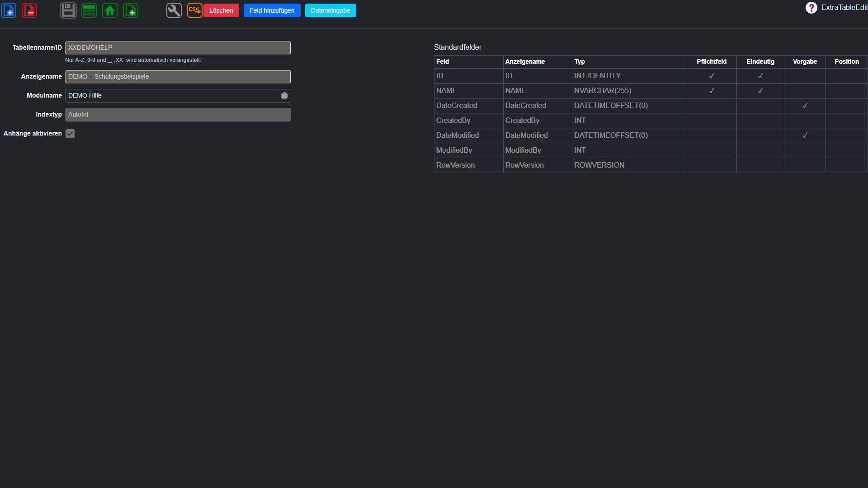
Task: Click the green add page icon
Action: [x=131, y=10]
